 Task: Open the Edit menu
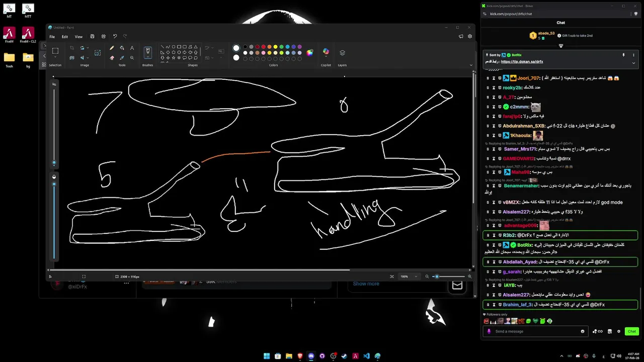coord(65,37)
